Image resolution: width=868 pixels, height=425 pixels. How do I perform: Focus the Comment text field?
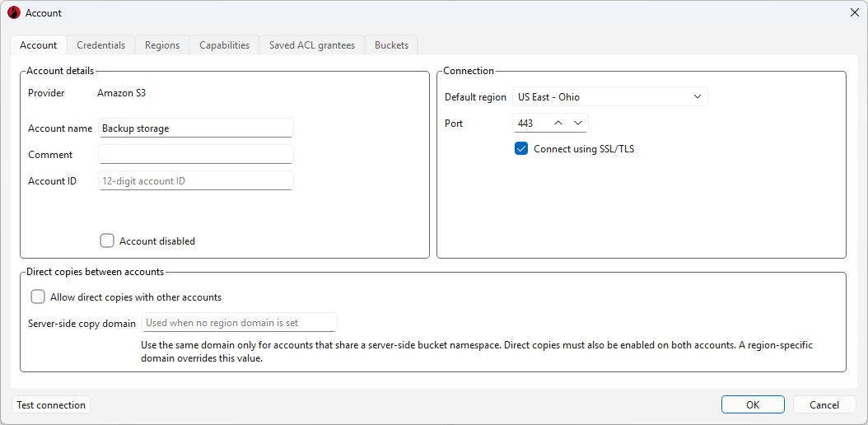[196, 154]
